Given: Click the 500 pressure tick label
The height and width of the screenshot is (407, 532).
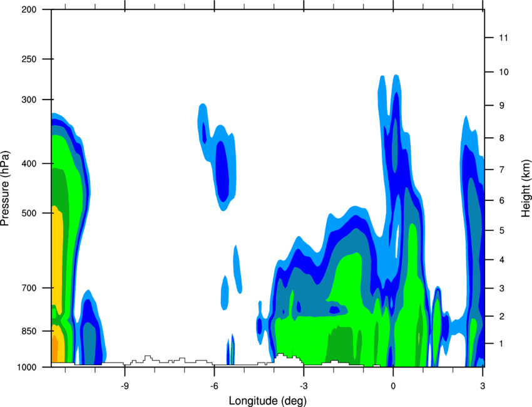Looking at the screenshot, I should pos(29,213).
